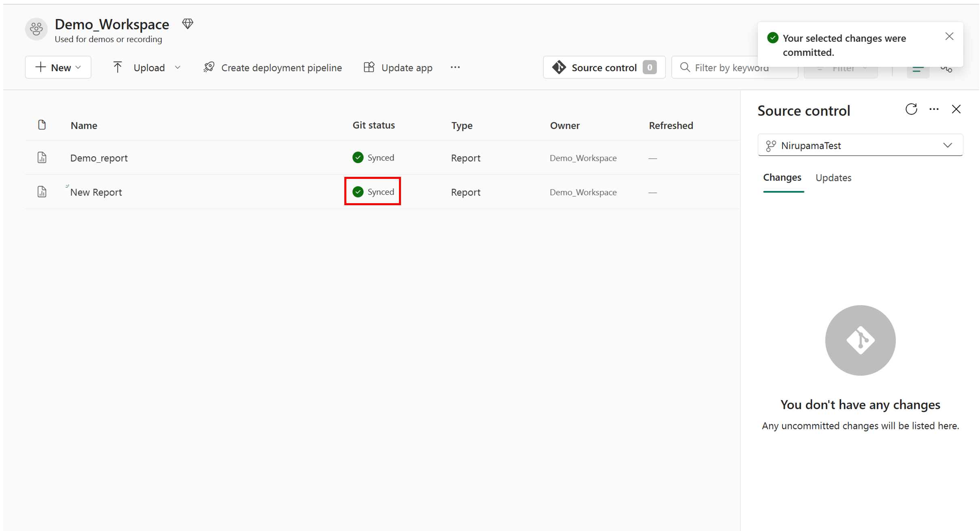Refresh the Source control panel
The width and height of the screenshot is (980, 531).
(911, 109)
